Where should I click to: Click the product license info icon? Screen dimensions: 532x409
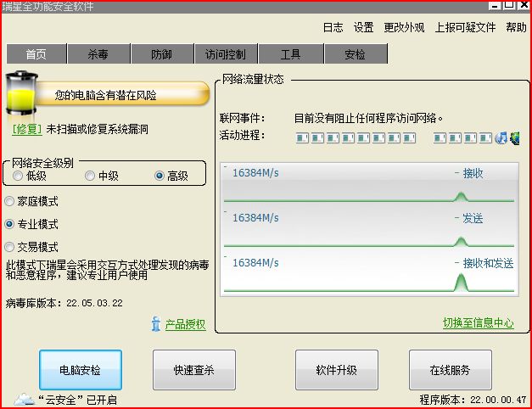point(156,324)
